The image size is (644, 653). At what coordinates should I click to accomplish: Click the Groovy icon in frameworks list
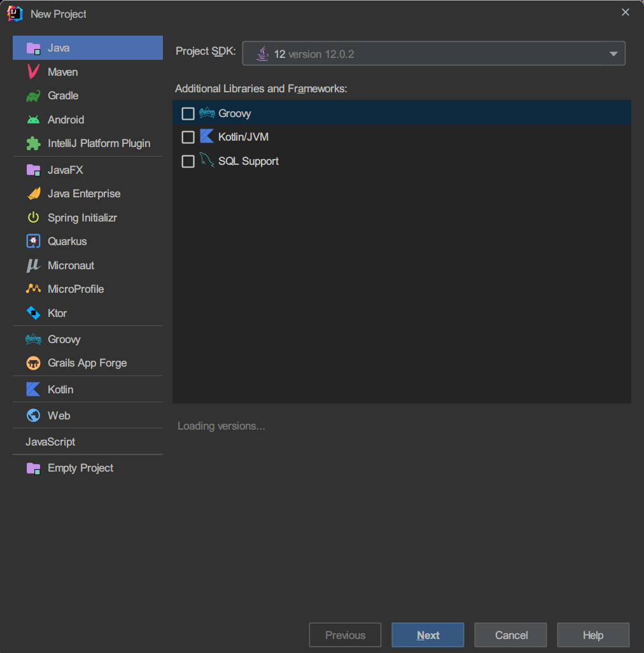point(207,113)
